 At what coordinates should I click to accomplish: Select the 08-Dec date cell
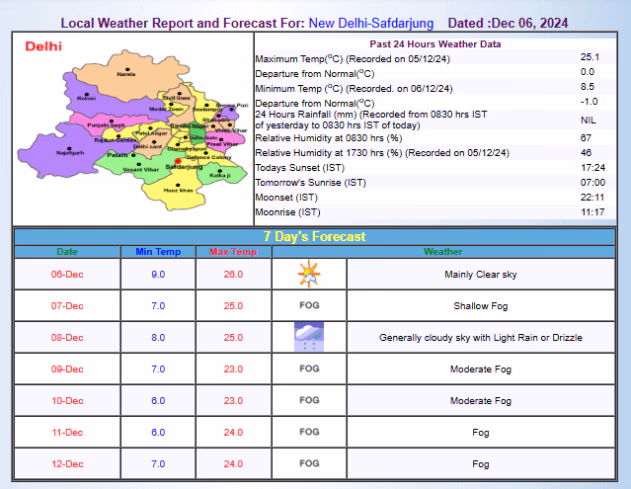(x=66, y=337)
